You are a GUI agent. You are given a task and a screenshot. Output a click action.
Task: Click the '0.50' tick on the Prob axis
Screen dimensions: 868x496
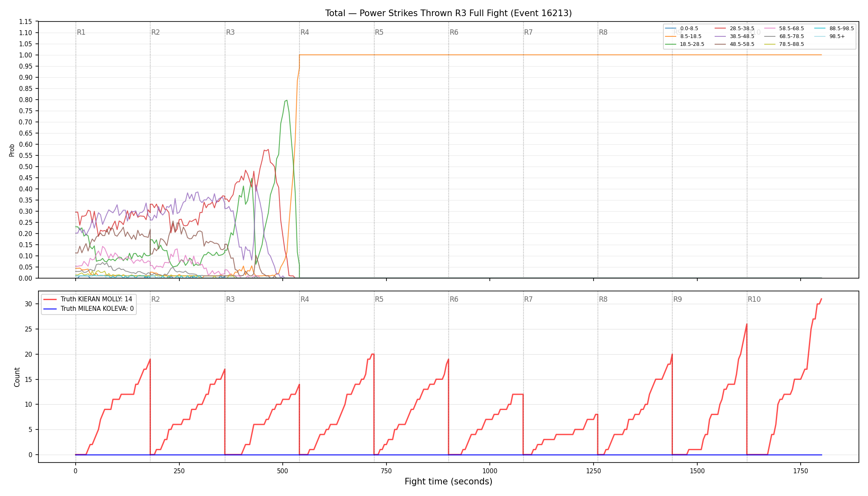[26, 167]
